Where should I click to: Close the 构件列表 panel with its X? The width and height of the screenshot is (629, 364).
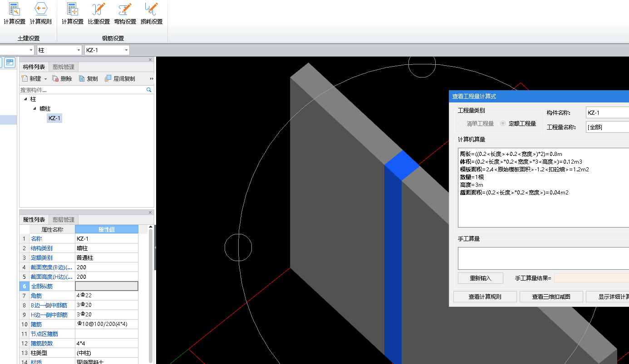150,59
